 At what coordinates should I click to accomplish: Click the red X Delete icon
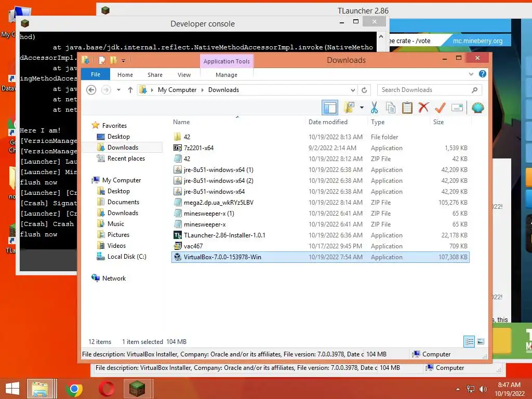423,108
